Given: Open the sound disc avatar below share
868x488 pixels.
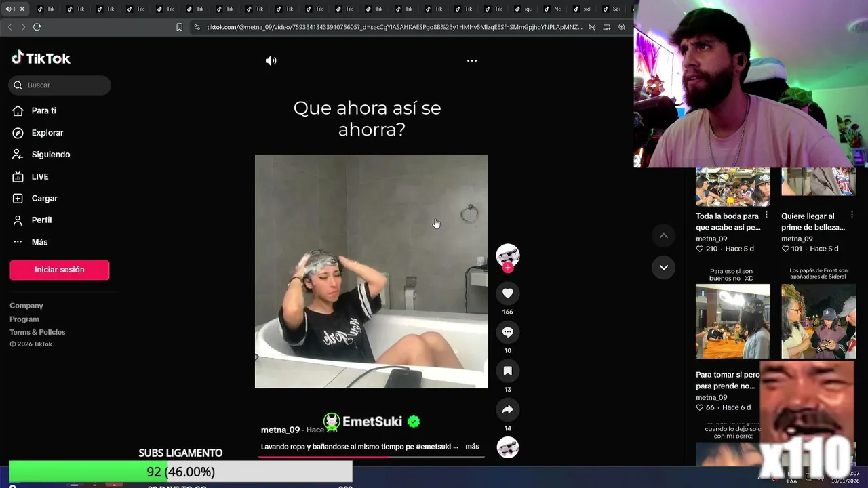Looking at the screenshot, I should point(507,447).
